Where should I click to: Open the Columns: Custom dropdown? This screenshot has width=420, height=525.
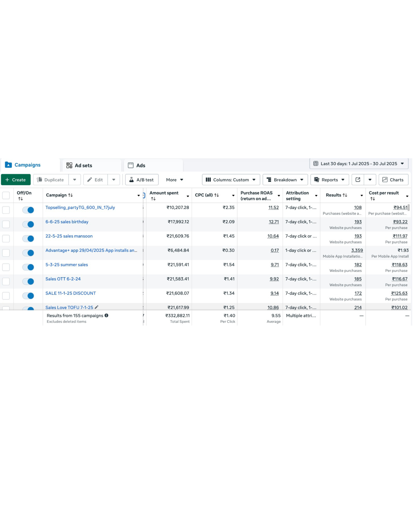[231, 180]
